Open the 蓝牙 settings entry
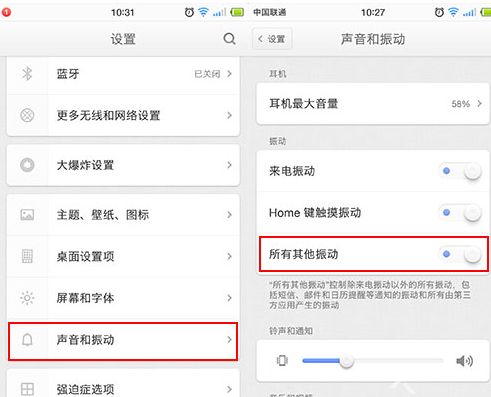The width and height of the screenshot is (491, 397). click(x=123, y=74)
